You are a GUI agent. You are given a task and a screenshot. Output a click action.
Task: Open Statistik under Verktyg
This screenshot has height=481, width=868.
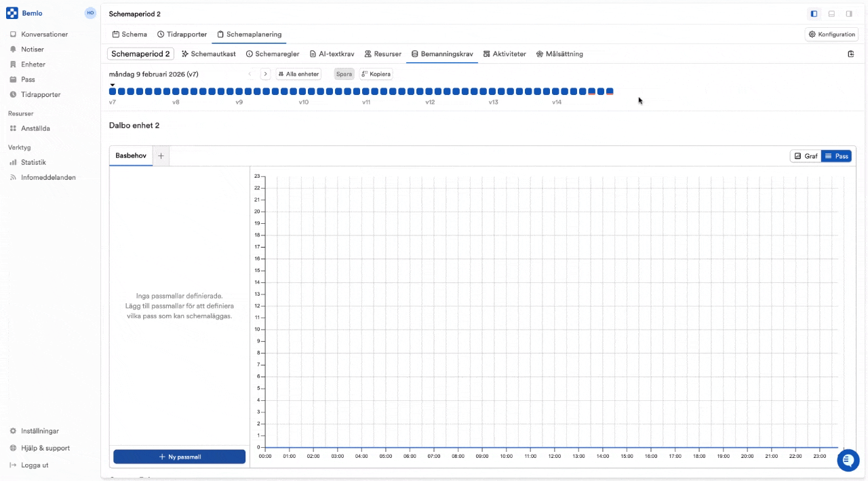pos(33,162)
